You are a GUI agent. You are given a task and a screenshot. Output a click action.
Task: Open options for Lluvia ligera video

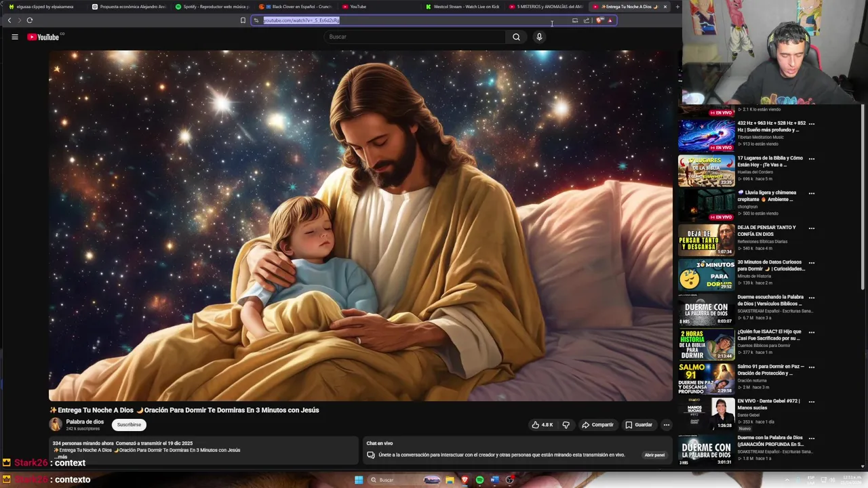coord(812,193)
